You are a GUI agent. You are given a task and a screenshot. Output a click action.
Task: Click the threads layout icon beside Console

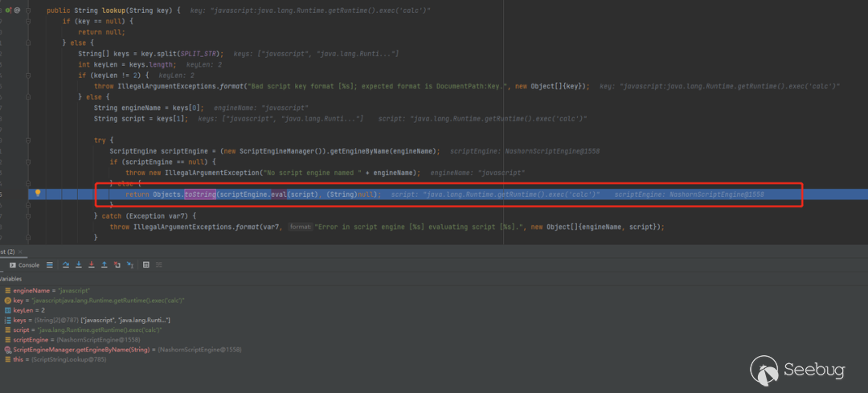click(x=49, y=265)
